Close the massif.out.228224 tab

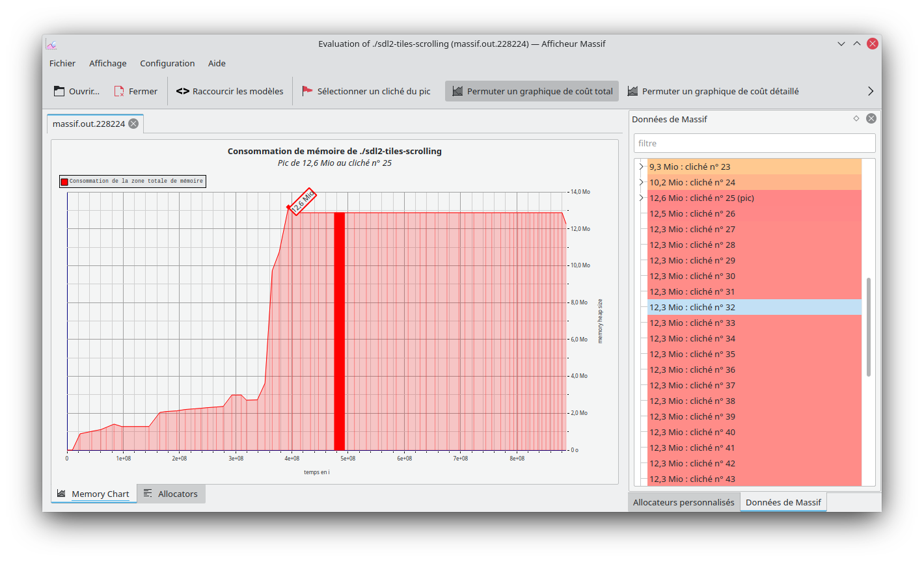[x=133, y=124]
